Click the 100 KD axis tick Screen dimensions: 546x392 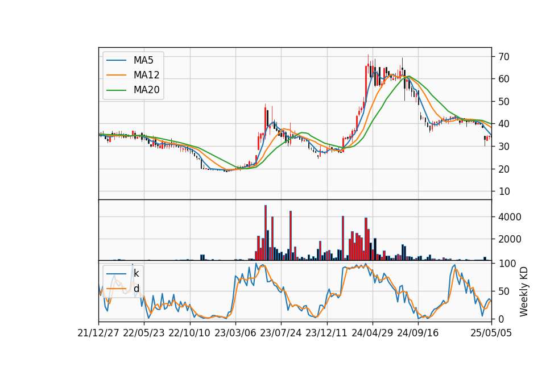[x=507, y=264]
